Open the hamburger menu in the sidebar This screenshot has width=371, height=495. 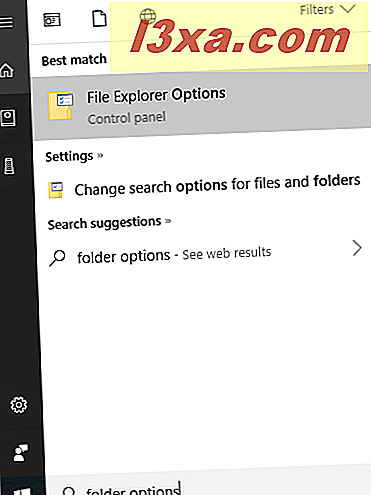click(x=7, y=23)
